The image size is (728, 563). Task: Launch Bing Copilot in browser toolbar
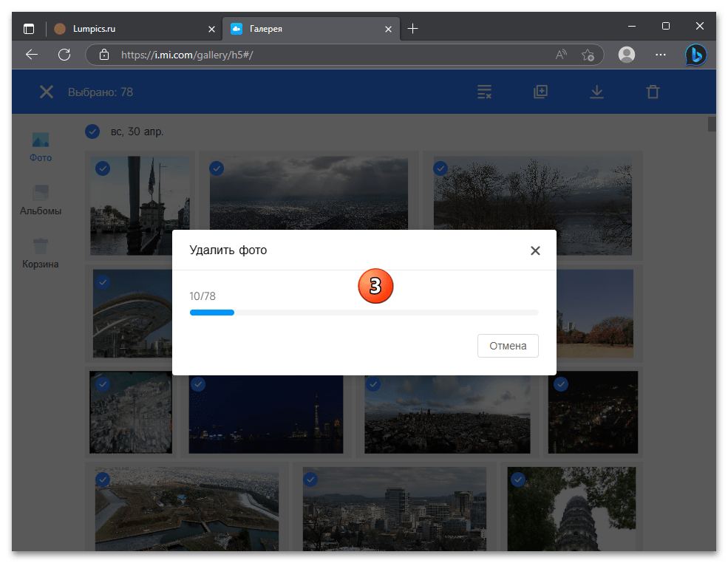point(695,55)
